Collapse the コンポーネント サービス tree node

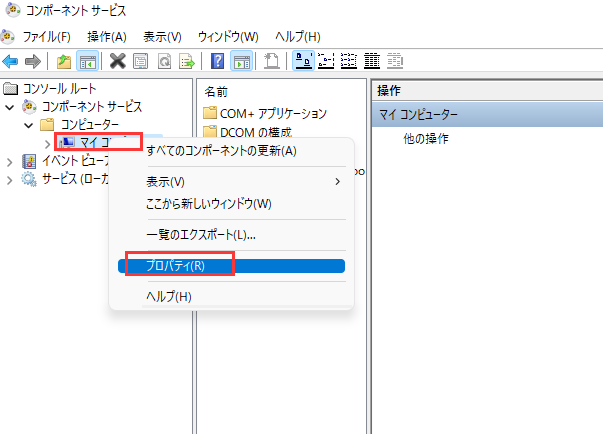(x=10, y=107)
